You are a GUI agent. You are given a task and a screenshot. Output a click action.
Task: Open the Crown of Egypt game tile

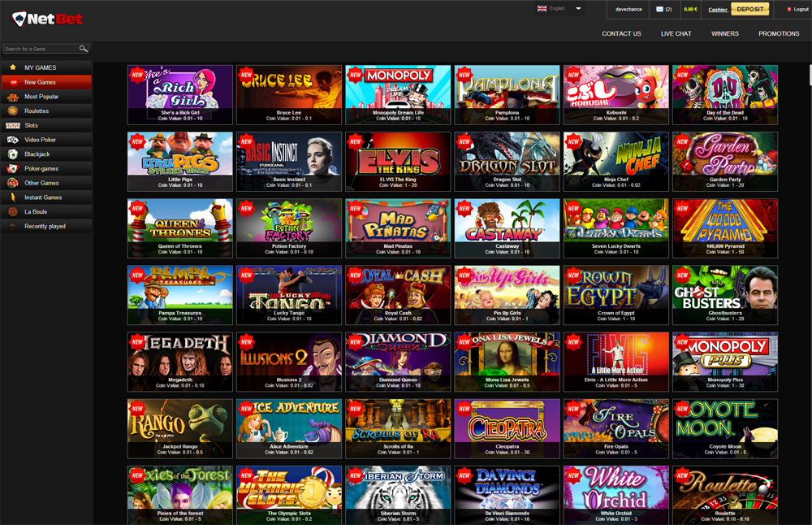pyautogui.click(x=616, y=295)
